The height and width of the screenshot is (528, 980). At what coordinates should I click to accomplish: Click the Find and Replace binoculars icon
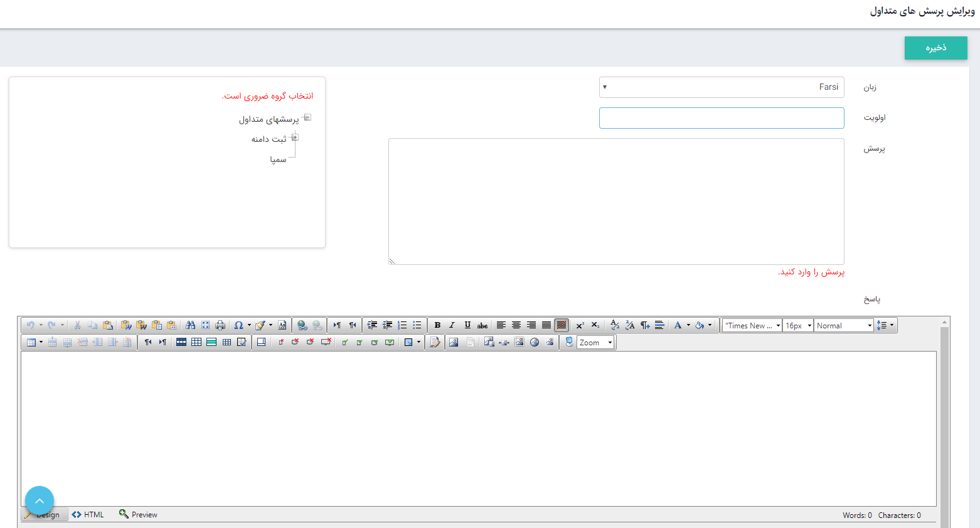pos(190,325)
